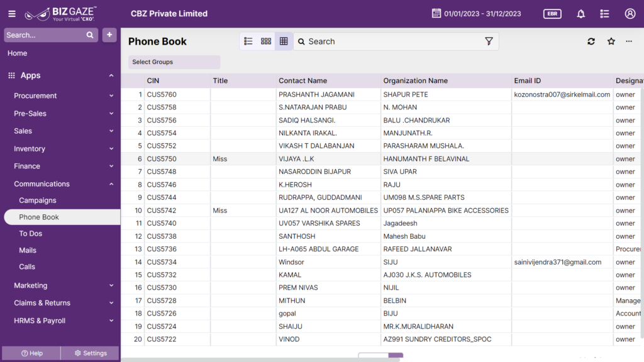This screenshot has height=362, width=644.
Task: Mark Phone Book as favorite star
Action: pos(611,41)
